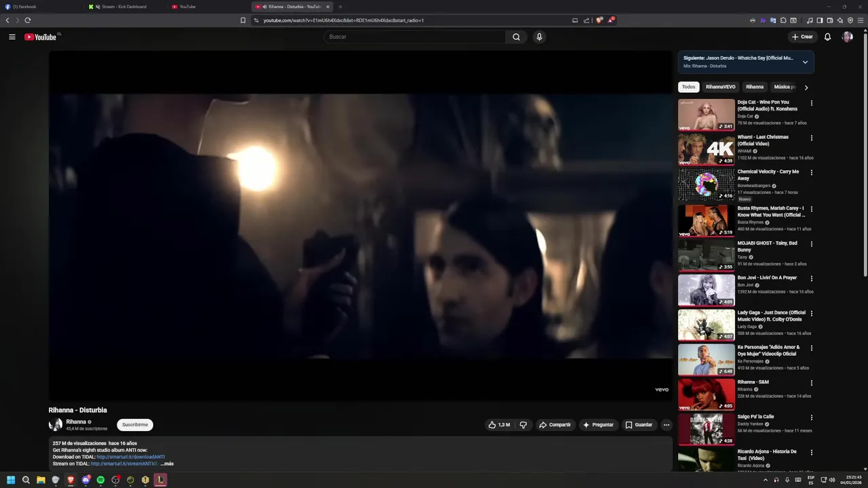
Task: Open Rihanna channel avatar
Action: [x=55, y=425]
